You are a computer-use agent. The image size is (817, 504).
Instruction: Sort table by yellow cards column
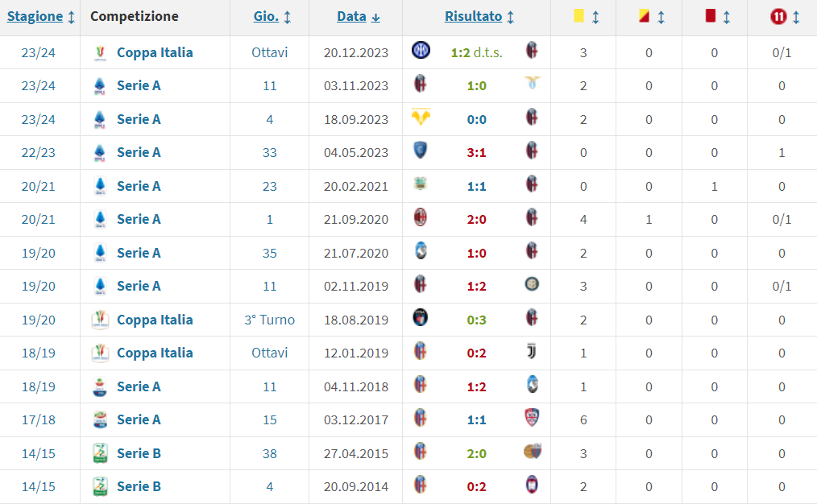[x=584, y=17]
